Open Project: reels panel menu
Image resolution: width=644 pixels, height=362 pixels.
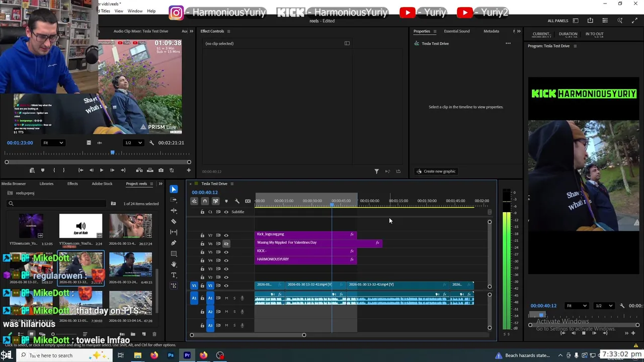[x=151, y=184]
